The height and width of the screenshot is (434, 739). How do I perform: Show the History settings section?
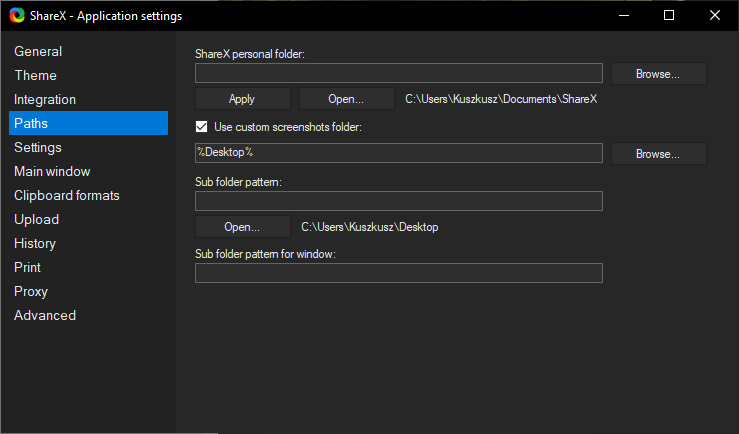[35, 244]
